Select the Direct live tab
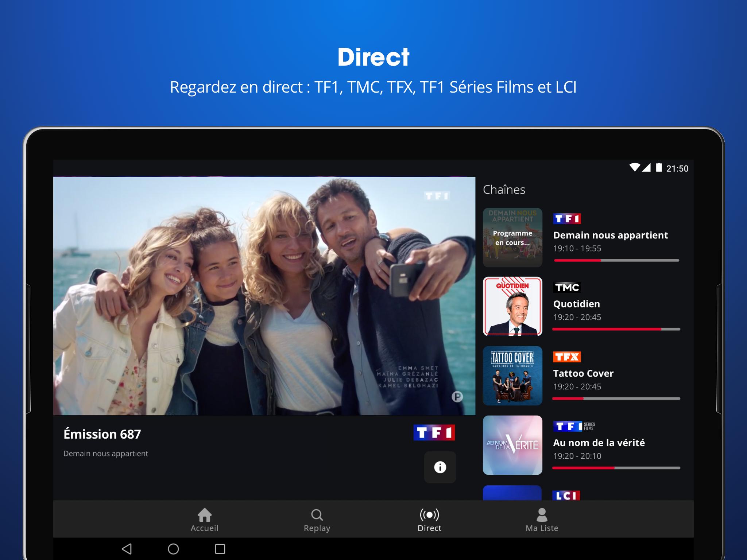 click(x=429, y=520)
